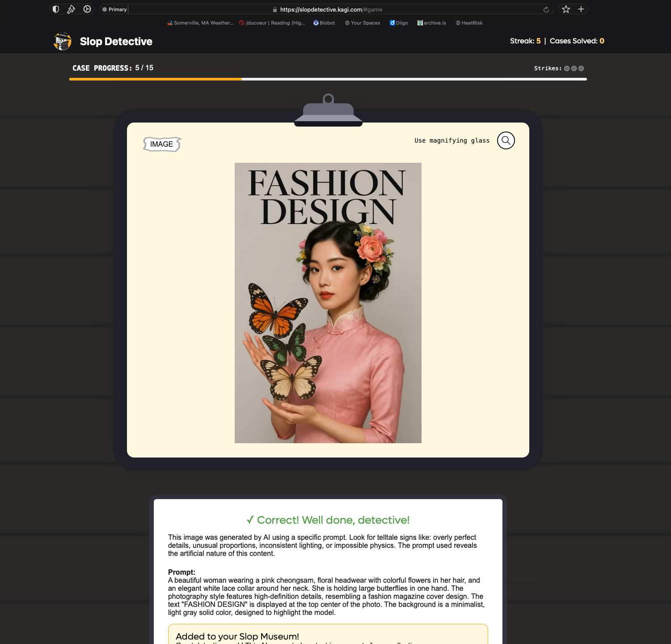This screenshot has width=671, height=644.
Task: Click the shield privacy icon
Action: (x=56, y=9)
